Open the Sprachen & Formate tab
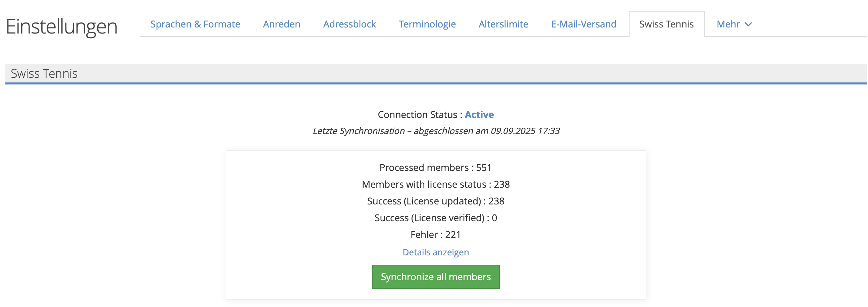Image resolution: width=868 pixels, height=307 pixels. point(195,24)
